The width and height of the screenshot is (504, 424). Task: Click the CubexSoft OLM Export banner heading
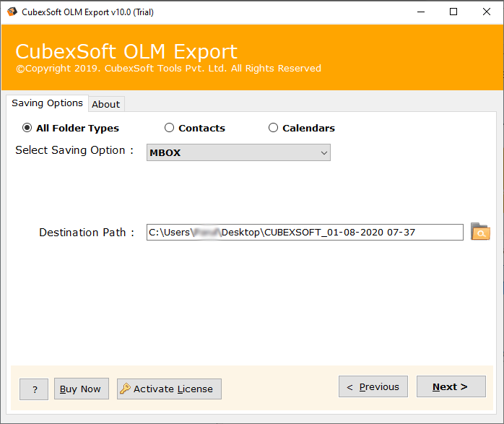click(x=126, y=51)
